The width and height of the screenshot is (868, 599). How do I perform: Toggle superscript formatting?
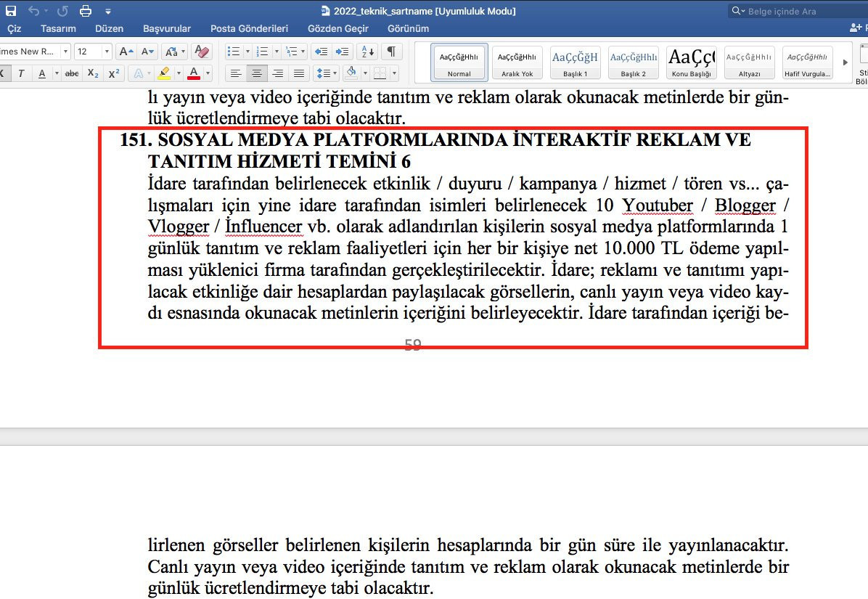coord(114,73)
